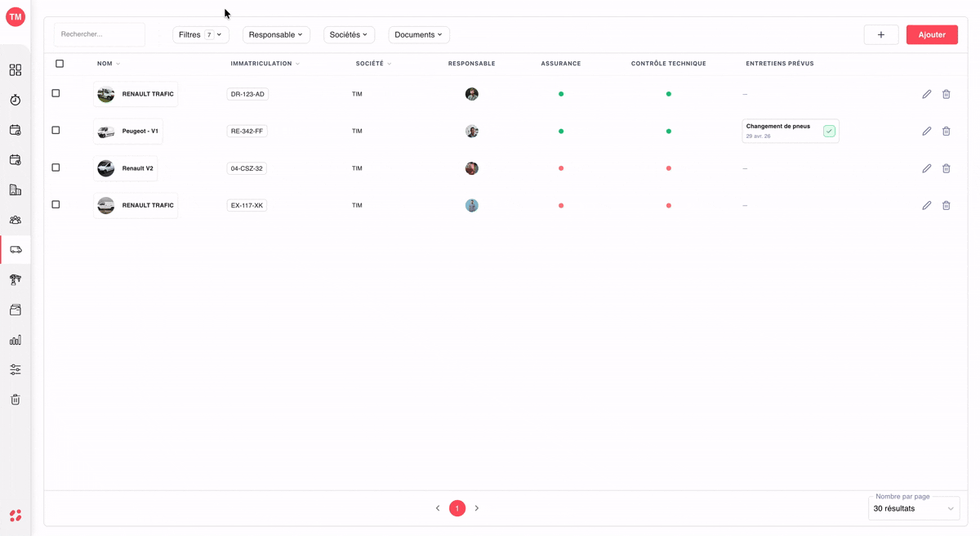Edit the EX-117-XK vehicle with pencil icon
This screenshot has height=536, width=980.
(927, 205)
